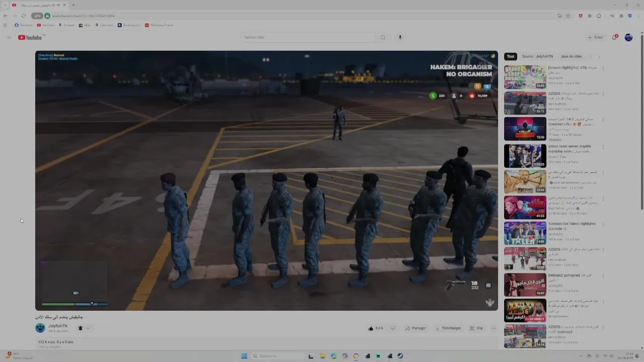
Task: Open the Booking.com bookmark
Action: [129, 25]
